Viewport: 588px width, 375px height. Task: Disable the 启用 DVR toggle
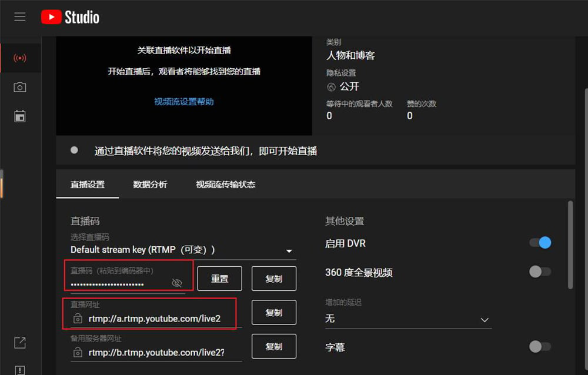click(x=540, y=243)
